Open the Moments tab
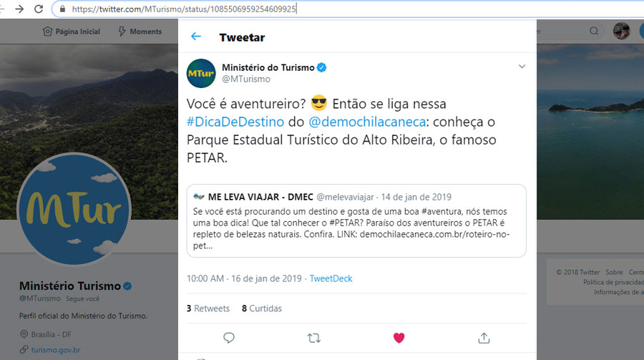Screen dimensions: 644x360 [140, 31]
